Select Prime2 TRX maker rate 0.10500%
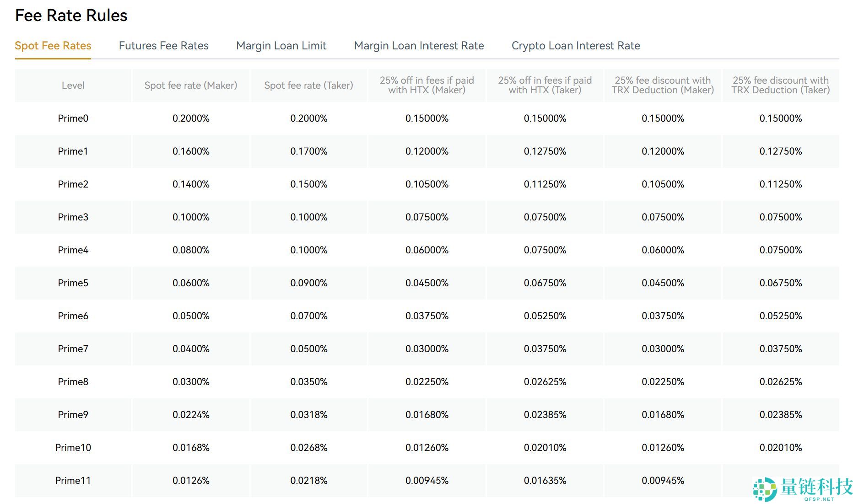This screenshot has width=853, height=504. (663, 184)
